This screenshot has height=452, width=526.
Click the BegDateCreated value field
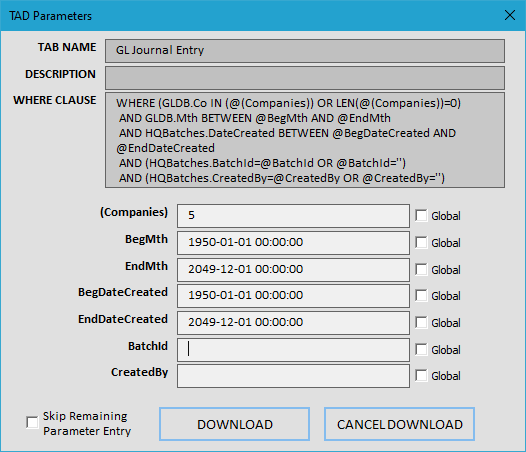(294, 296)
